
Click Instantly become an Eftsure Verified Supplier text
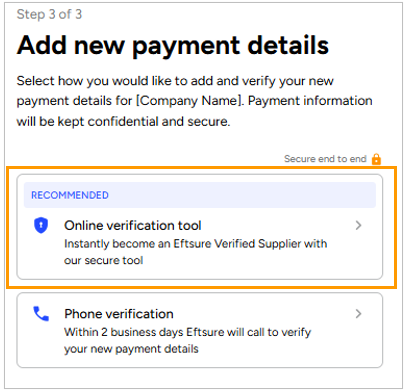(195, 244)
